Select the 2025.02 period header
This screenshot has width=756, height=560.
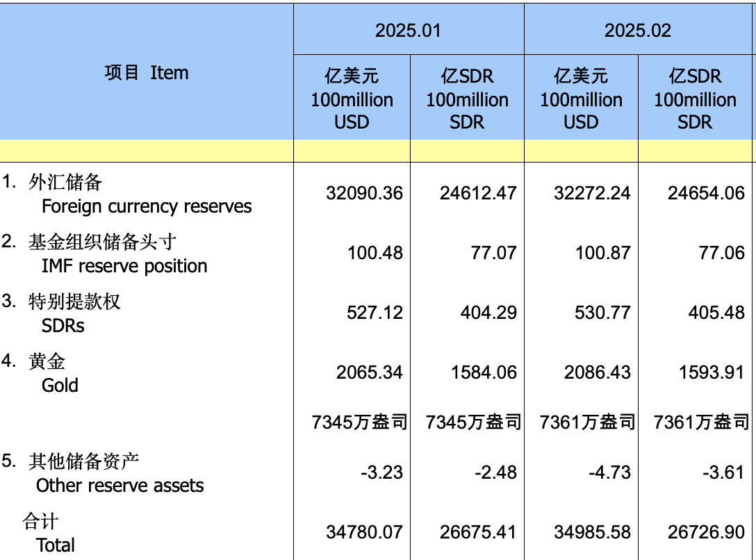[x=637, y=31]
